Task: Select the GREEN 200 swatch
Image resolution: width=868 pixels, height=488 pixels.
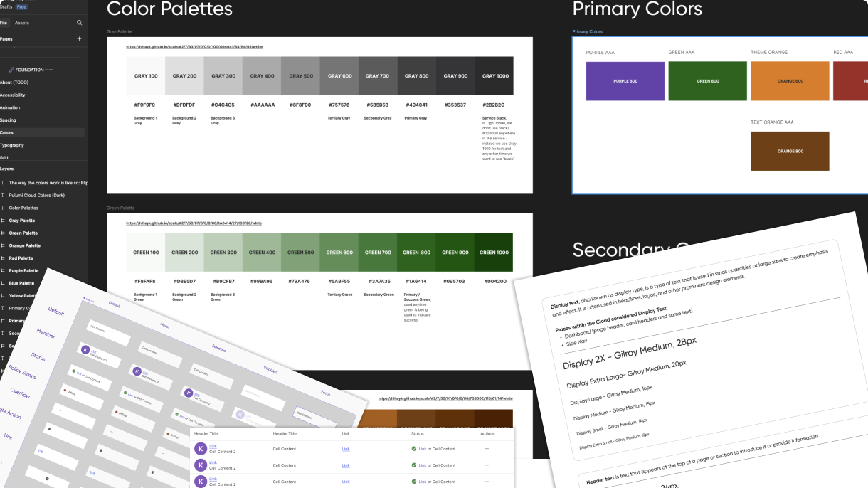Action: click(x=184, y=253)
